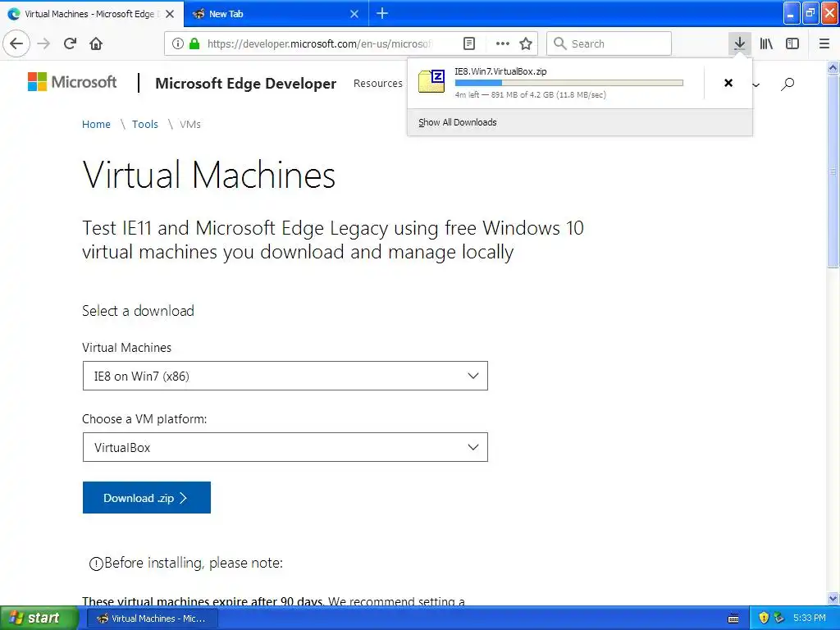Toggle reader view in address bar
Screen dimensions: 840x630
pos(468,43)
